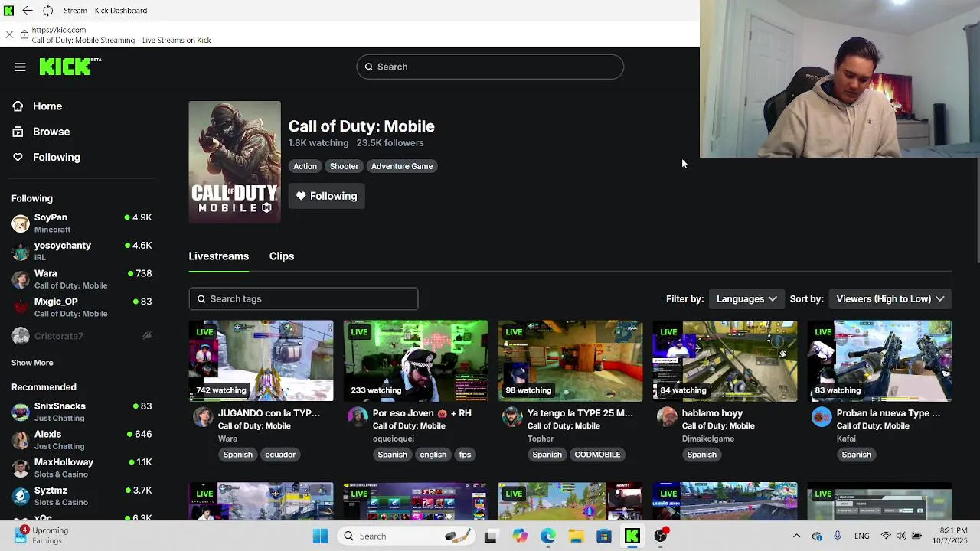Open Microsoft Edge from taskbar
The image size is (980, 551).
(548, 536)
